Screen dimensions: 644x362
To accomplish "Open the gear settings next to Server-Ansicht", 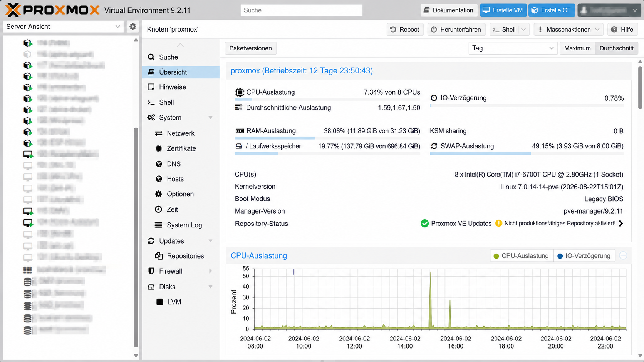I will tap(133, 27).
